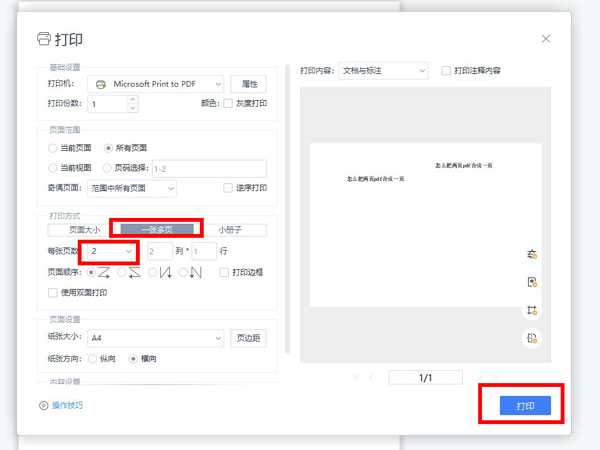Click the 列 columns input field
The height and width of the screenshot is (450, 600).
tap(160, 251)
